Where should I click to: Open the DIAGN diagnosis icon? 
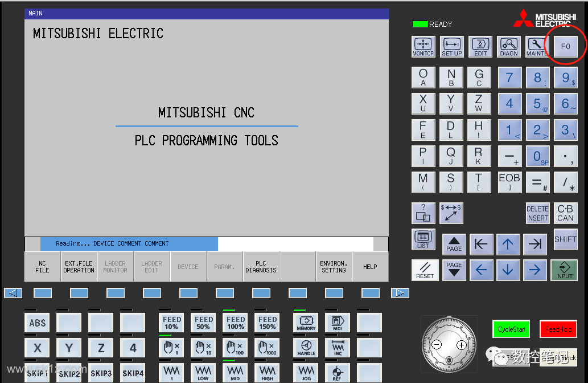point(508,47)
